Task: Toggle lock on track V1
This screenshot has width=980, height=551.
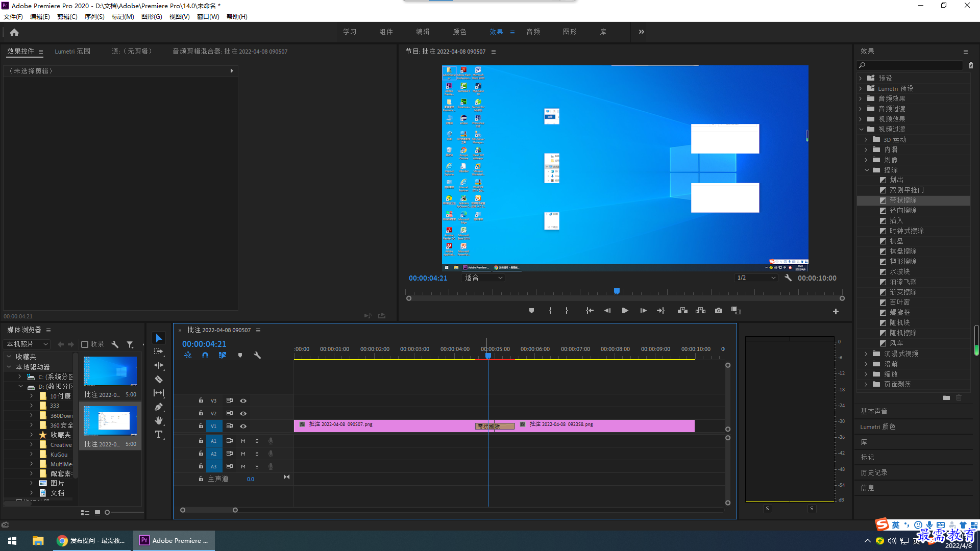Action: (x=201, y=426)
